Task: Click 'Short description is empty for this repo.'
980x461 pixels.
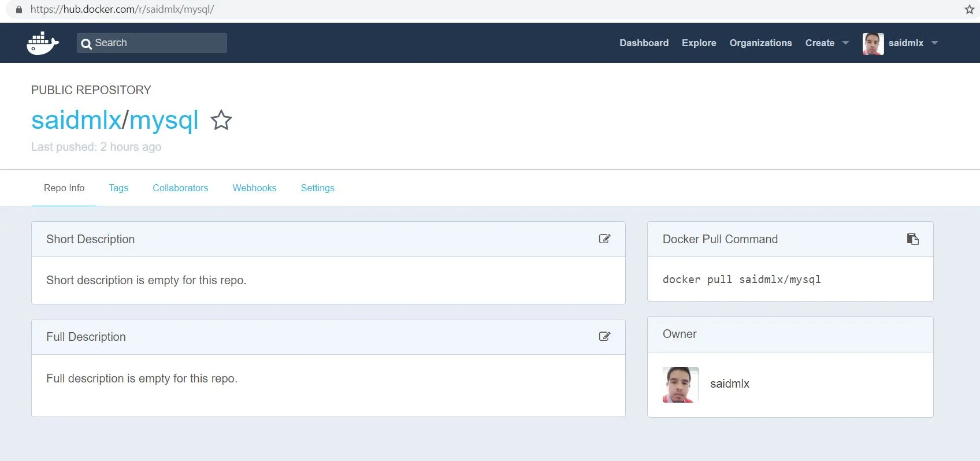Action: point(146,280)
